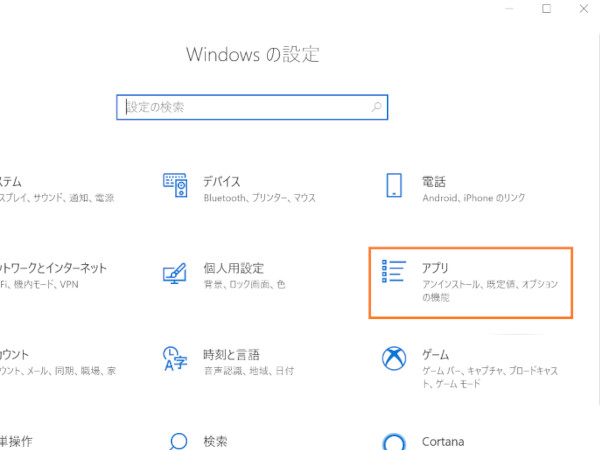Image resolution: width=600 pixels, height=450 pixels.
Task: Click the ゲーム バー、キャプチャ description
Action: [x=490, y=377]
